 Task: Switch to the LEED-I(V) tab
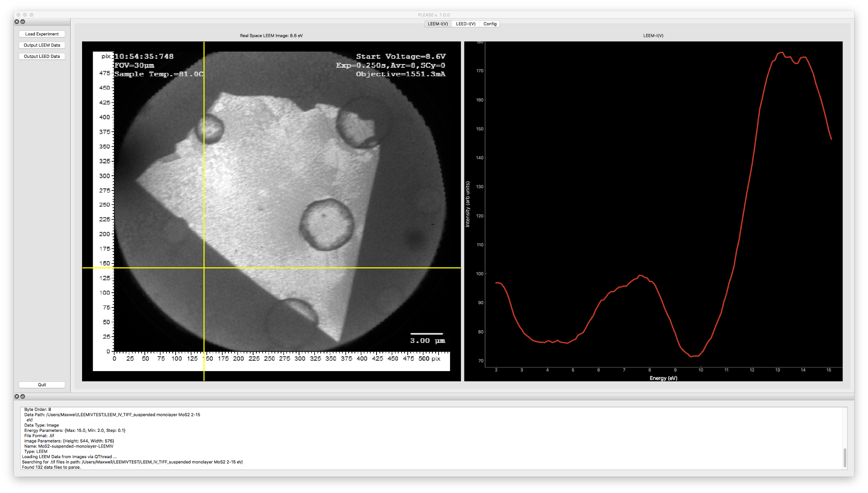(x=466, y=24)
